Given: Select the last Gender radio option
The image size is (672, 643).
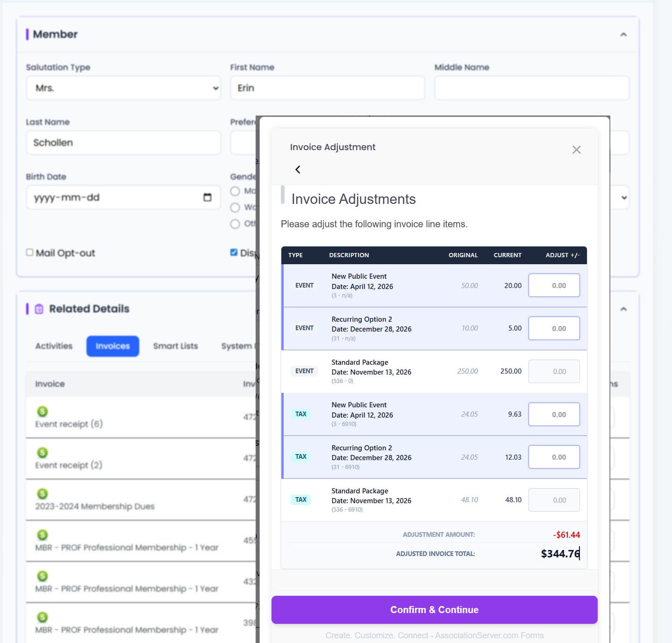Looking at the screenshot, I should tap(235, 224).
